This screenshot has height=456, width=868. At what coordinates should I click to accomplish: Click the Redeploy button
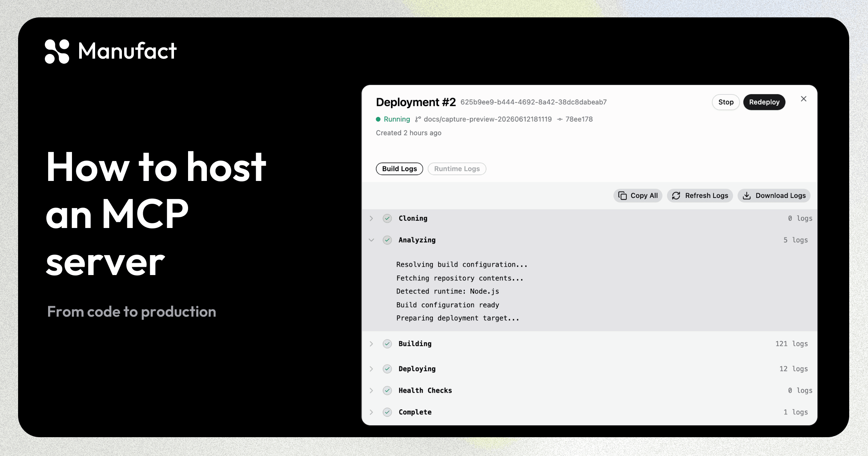(764, 102)
